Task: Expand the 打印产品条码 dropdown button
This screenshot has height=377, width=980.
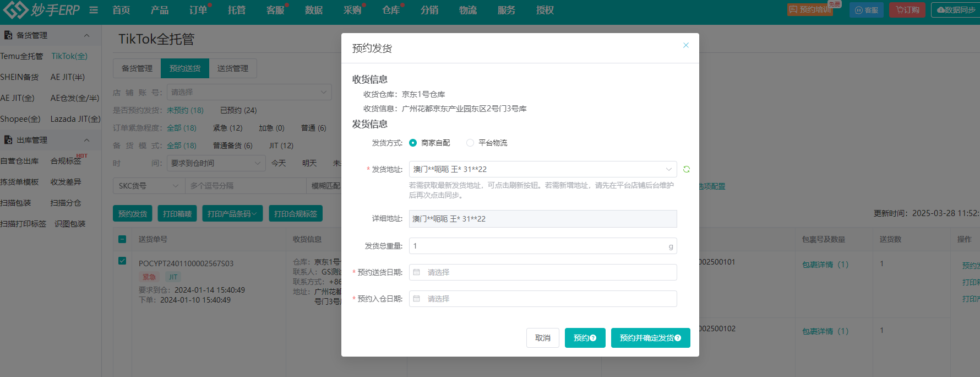Action: tap(232, 214)
